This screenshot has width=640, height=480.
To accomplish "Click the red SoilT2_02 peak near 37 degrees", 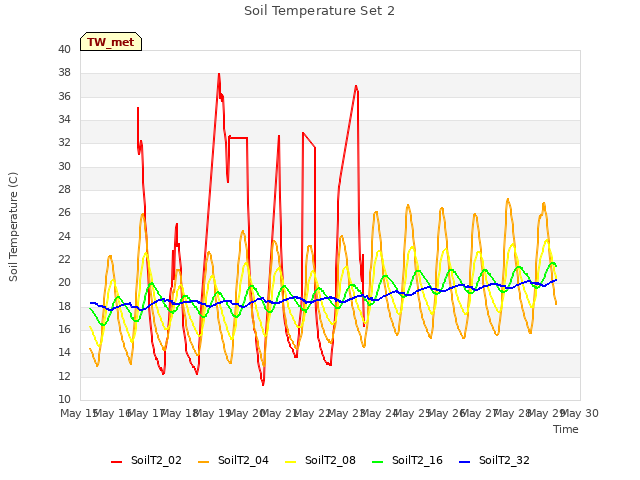I will click(x=356, y=86).
